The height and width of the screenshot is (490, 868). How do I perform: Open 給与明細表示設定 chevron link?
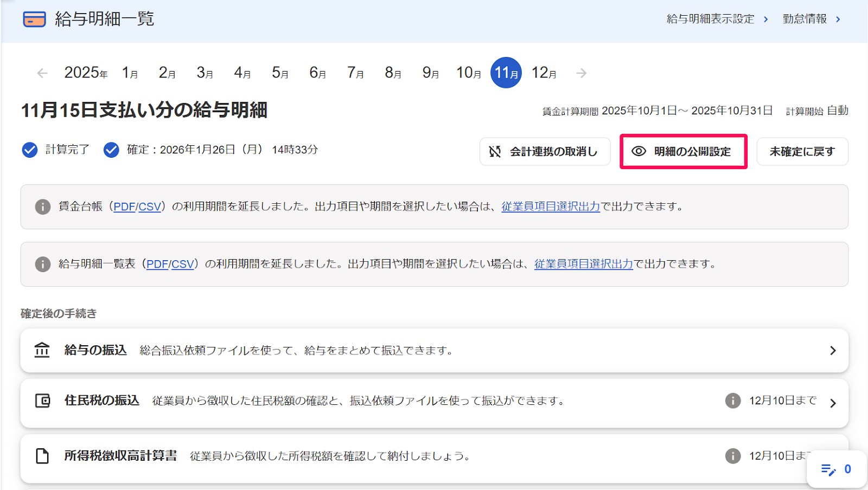pyautogui.click(x=717, y=19)
